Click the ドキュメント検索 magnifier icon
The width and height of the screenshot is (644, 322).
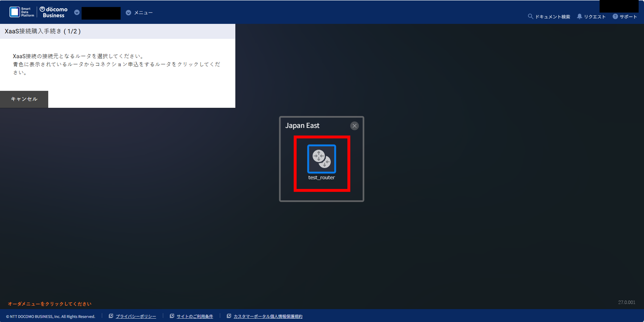530,17
